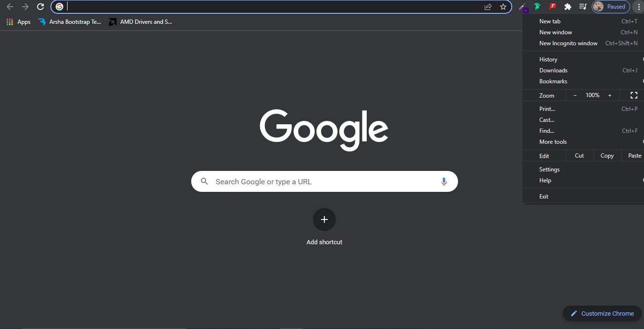644x329 pixels.
Task: Select New window from the menu
Action: click(x=583, y=32)
